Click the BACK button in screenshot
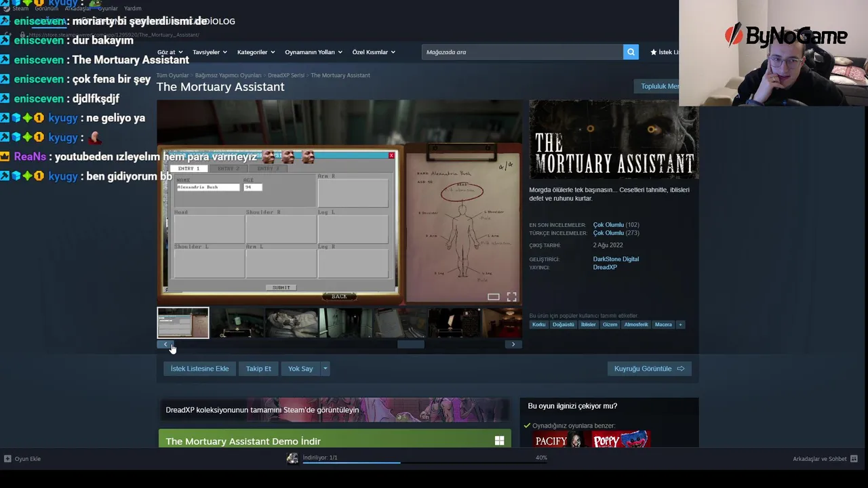The height and width of the screenshot is (488, 868). point(339,296)
